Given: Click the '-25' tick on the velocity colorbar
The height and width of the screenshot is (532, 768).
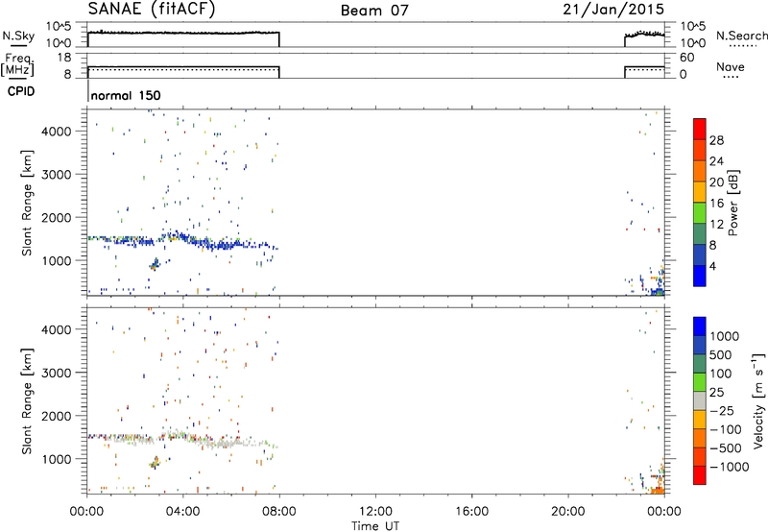Looking at the screenshot, I should tap(722, 410).
